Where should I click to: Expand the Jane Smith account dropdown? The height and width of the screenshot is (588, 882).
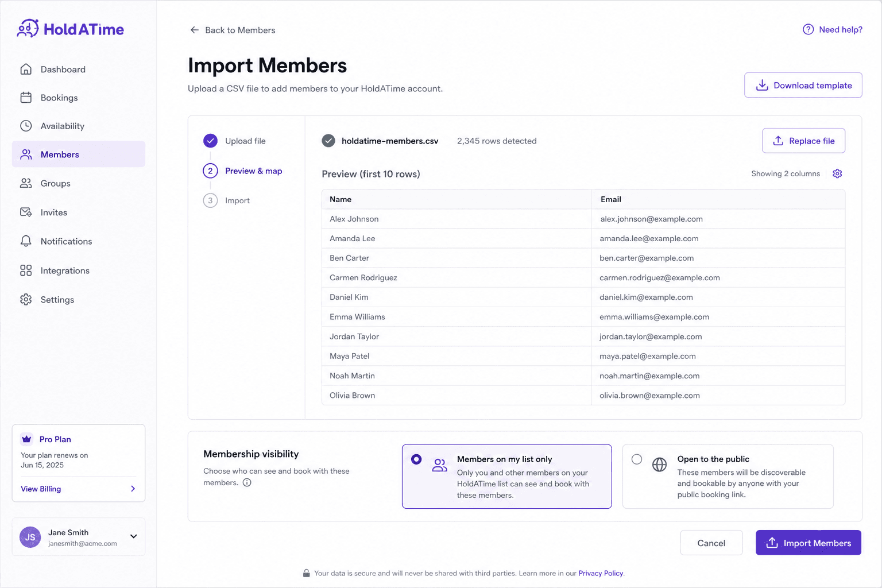pyautogui.click(x=134, y=536)
